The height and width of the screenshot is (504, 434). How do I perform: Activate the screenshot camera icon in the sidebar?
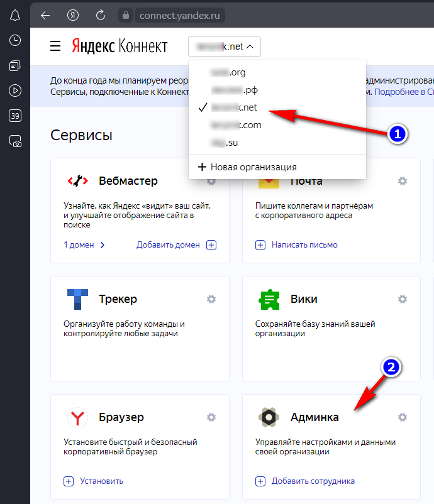(x=15, y=141)
